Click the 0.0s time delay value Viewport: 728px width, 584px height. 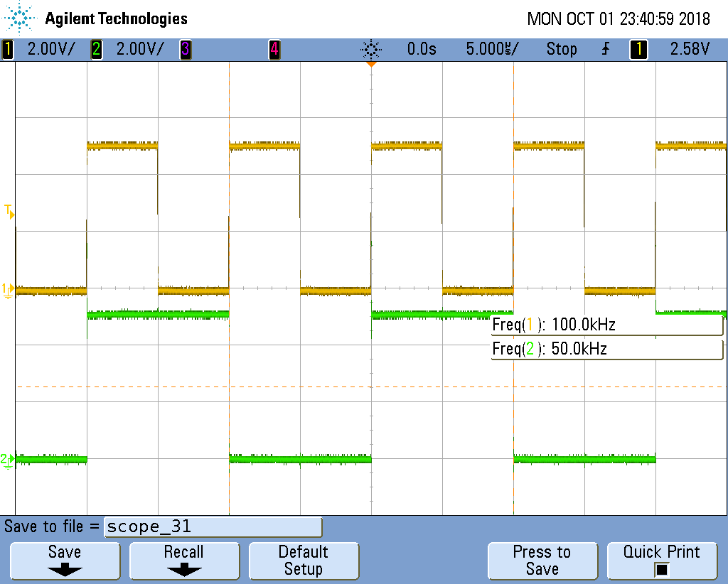[x=422, y=49]
